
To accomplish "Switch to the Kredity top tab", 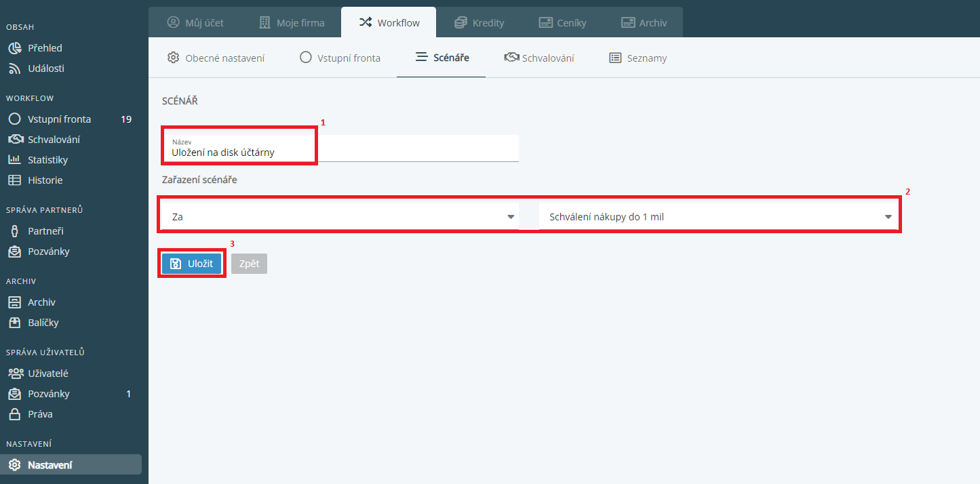I will tap(479, 22).
